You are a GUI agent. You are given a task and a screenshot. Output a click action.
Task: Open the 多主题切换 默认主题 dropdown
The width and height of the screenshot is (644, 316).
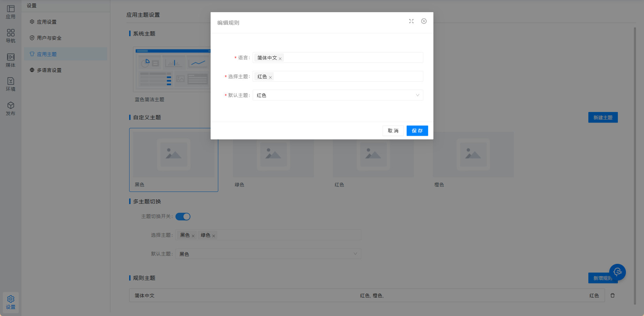268,254
